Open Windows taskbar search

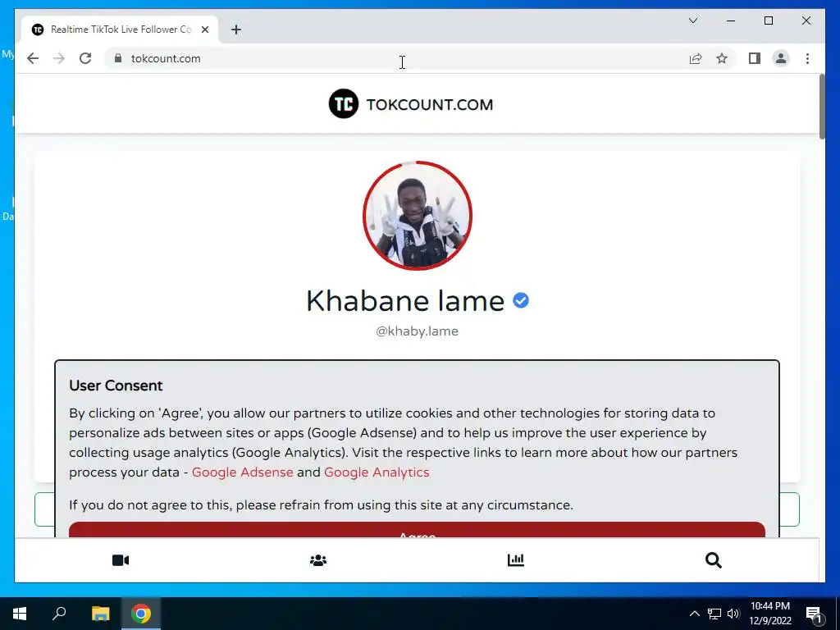[59, 614]
